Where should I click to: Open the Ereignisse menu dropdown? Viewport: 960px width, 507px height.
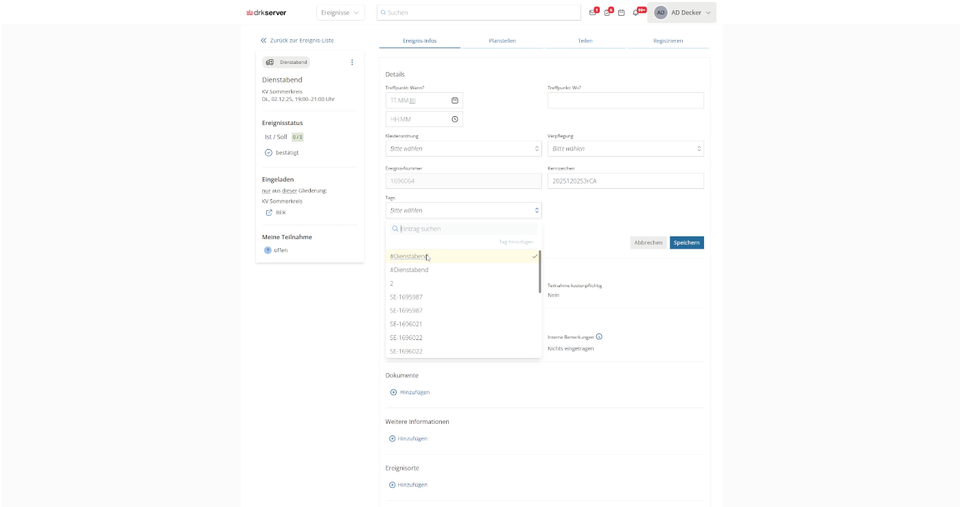coord(341,13)
